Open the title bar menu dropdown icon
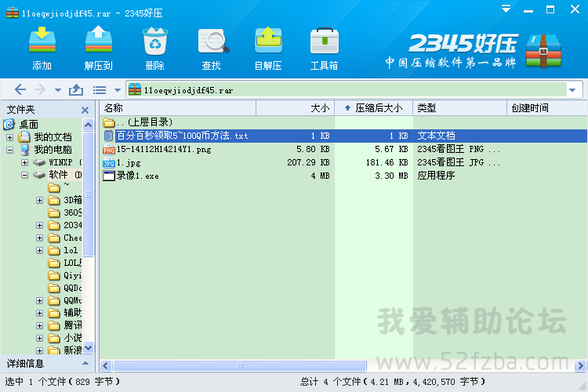 point(506,9)
